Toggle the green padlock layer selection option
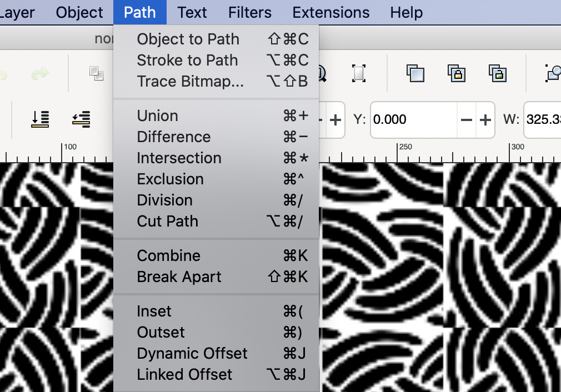The width and height of the screenshot is (561, 392). coord(498,73)
